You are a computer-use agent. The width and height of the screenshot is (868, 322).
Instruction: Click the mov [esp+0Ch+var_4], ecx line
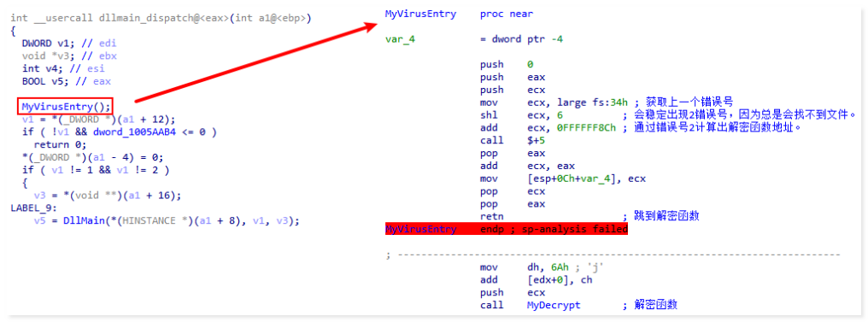point(563,179)
